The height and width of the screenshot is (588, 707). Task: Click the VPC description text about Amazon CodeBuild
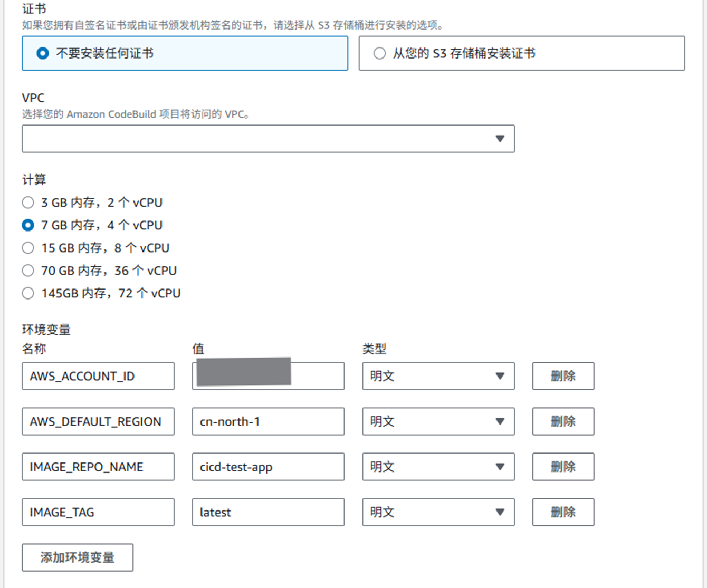tap(136, 114)
